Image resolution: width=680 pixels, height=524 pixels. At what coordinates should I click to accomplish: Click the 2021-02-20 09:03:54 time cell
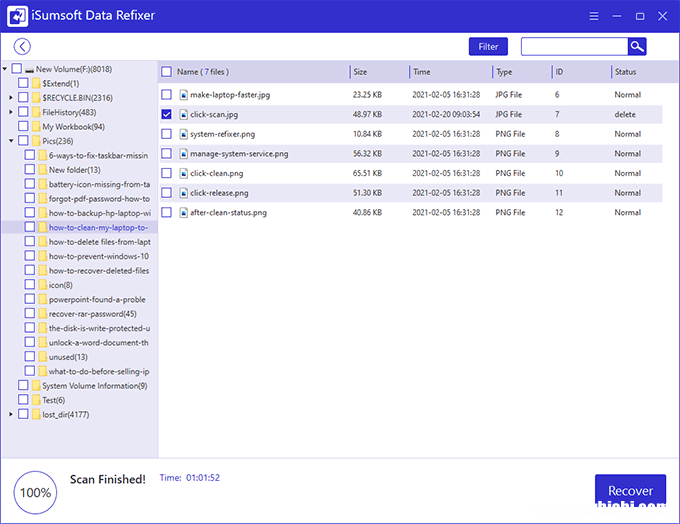(446, 115)
